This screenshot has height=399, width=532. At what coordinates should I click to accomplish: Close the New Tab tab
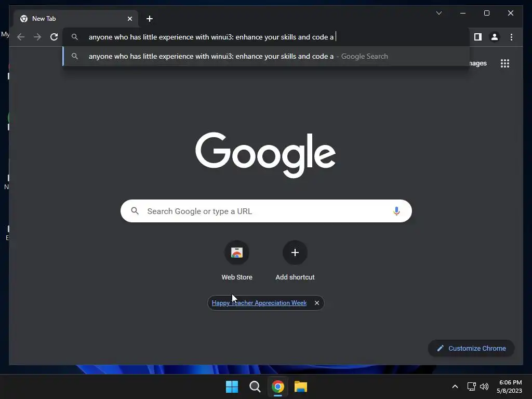(129, 19)
